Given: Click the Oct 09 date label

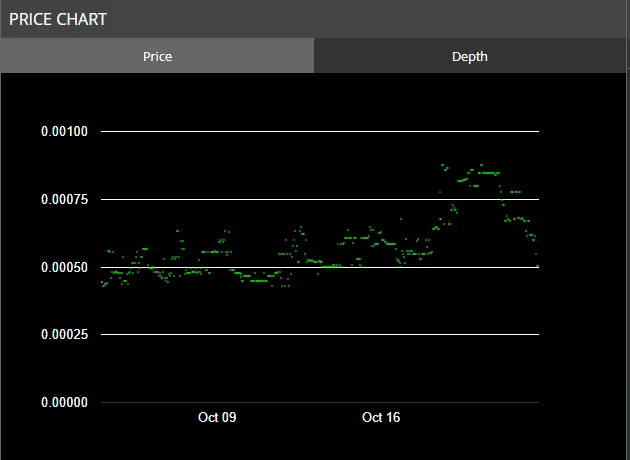Looking at the screenshot, I should click(x=217, y=417).
